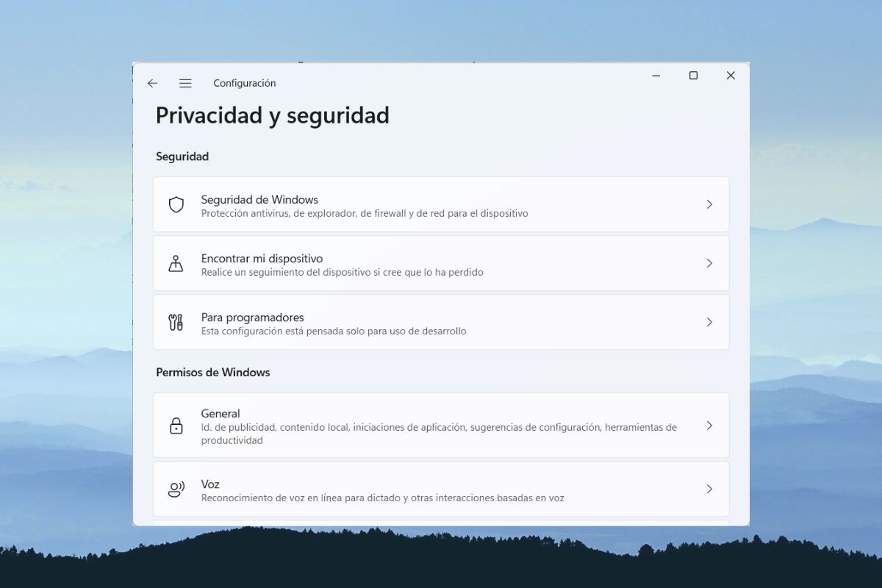Image resolution: width=882 pixels, height=588 pixels.
Task: Click the Encontrar mi dispositivo locator icon
Action: tap(176, 263)
